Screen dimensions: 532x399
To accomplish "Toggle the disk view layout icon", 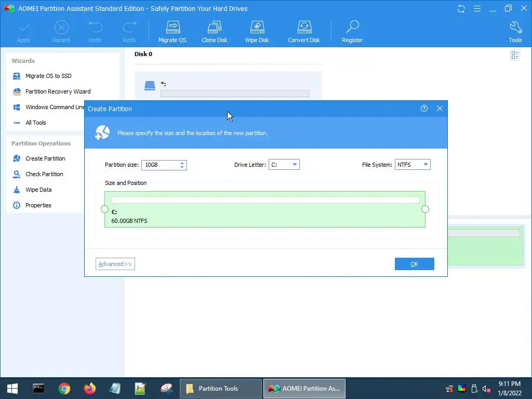I will point(515,55).
